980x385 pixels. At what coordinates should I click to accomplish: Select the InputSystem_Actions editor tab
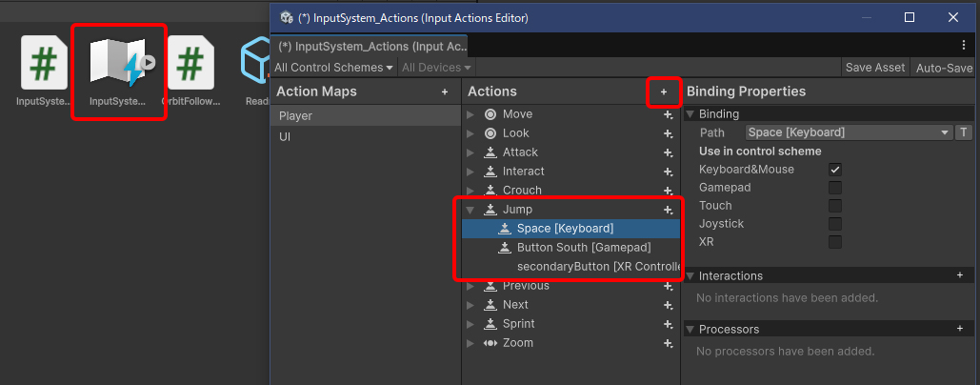coord(370,47)
